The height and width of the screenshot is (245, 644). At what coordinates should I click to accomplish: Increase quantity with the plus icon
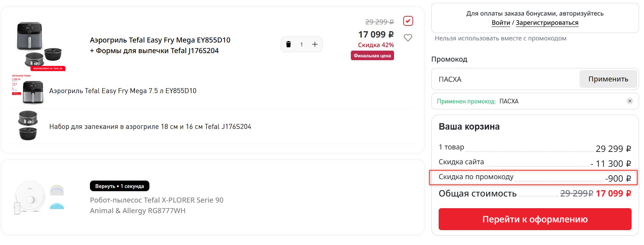(x=314, y=44)
